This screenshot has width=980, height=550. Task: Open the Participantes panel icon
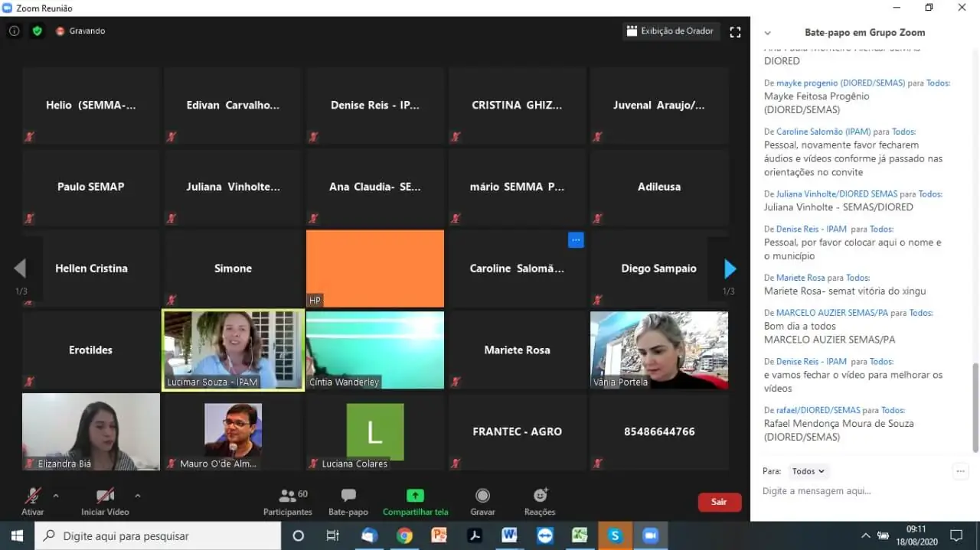[x=288, y=496]
